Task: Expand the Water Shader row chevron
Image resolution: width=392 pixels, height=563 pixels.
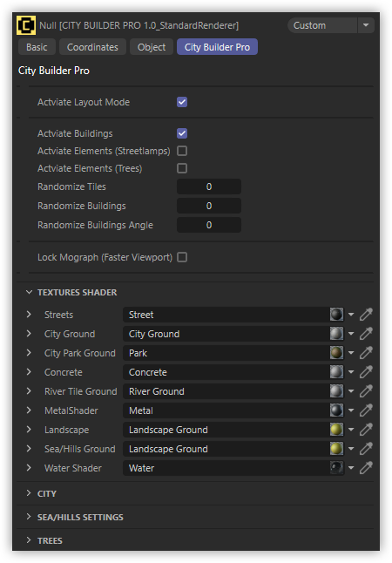Action: click(29, 468)
